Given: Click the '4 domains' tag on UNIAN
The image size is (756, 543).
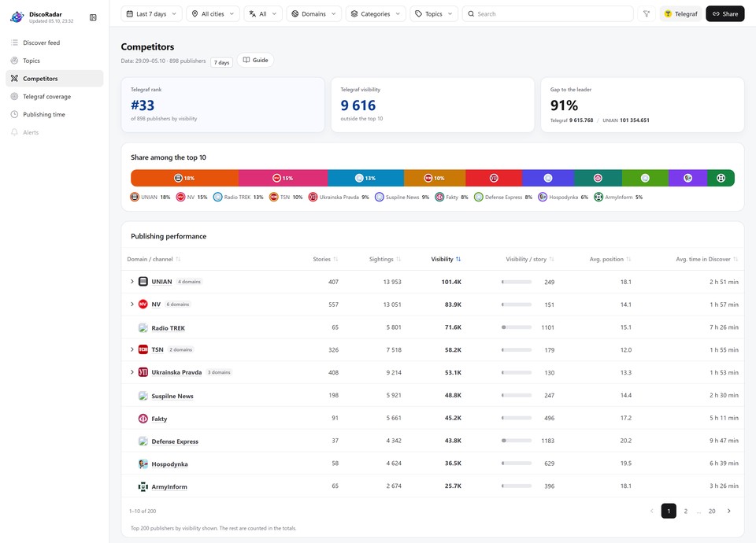Looking at the screenshot, I should [x=189, y=282].
